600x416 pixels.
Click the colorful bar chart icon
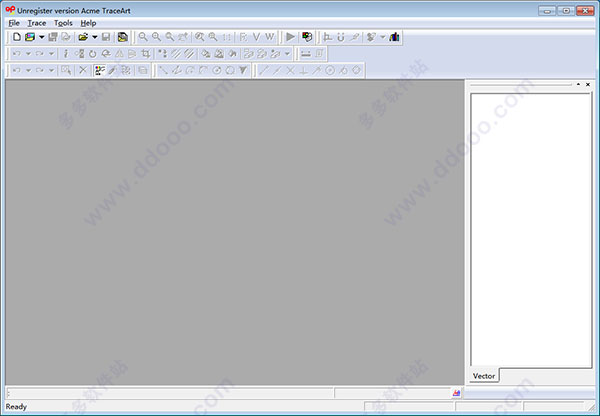click(x=394, y=37)
